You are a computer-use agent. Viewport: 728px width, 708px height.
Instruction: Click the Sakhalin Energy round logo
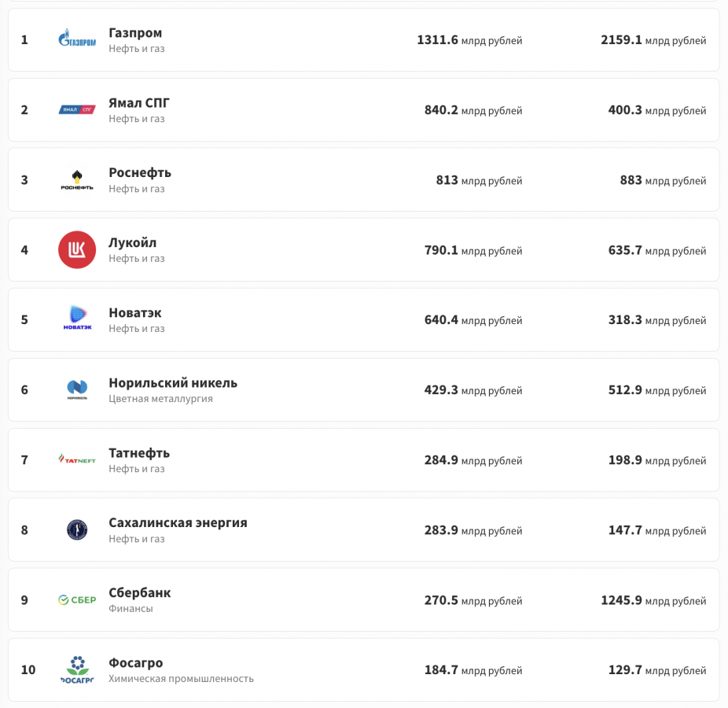pyautogui.click(x=77, y=529)
